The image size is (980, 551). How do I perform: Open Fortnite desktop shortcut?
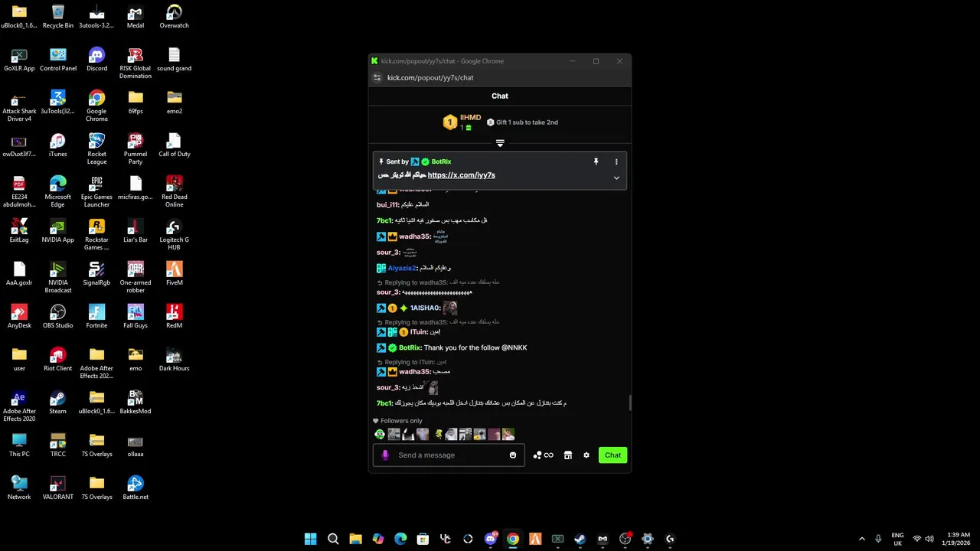click(96, 317)
